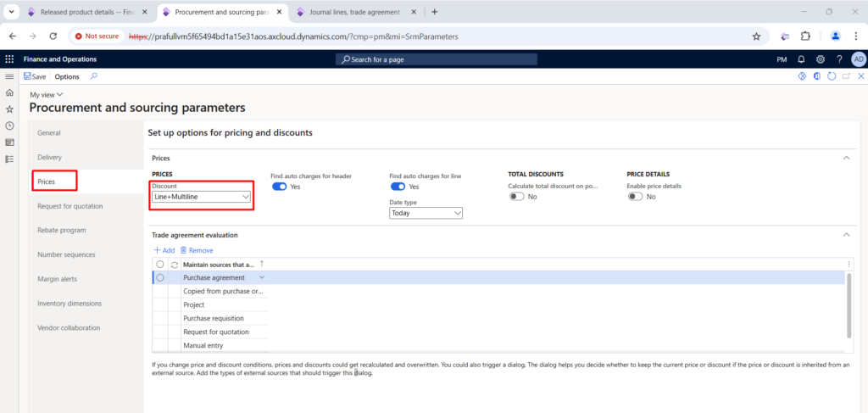Open grid options three-dot icon
This screenshot has height=413, width=868.
click(x=849, y=265)
